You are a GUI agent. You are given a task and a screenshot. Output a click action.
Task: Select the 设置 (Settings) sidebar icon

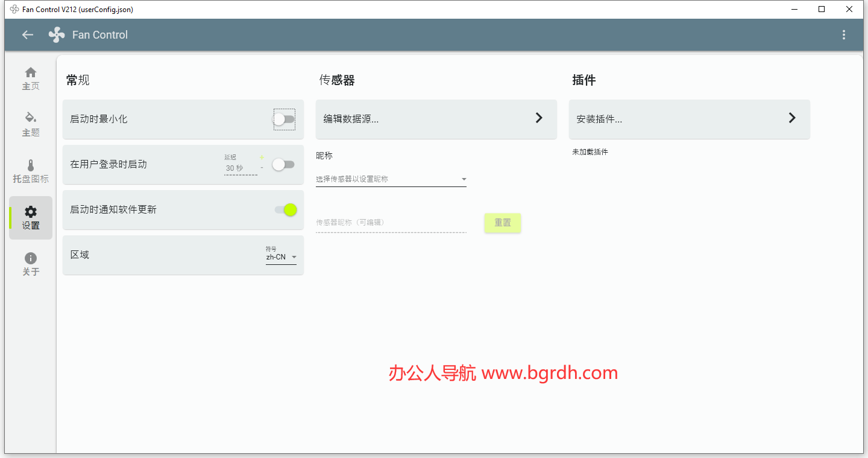[30, 217]
